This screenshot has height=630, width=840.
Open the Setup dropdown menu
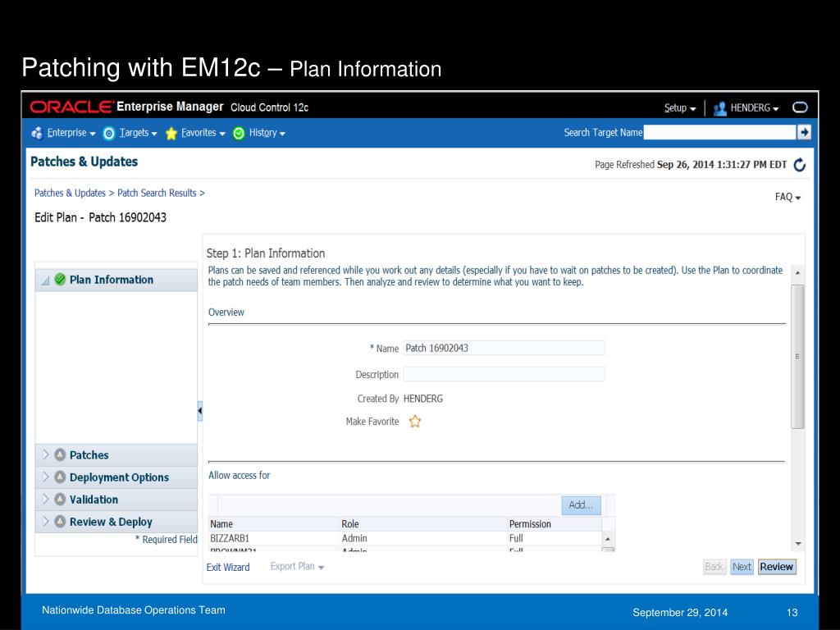680,108
